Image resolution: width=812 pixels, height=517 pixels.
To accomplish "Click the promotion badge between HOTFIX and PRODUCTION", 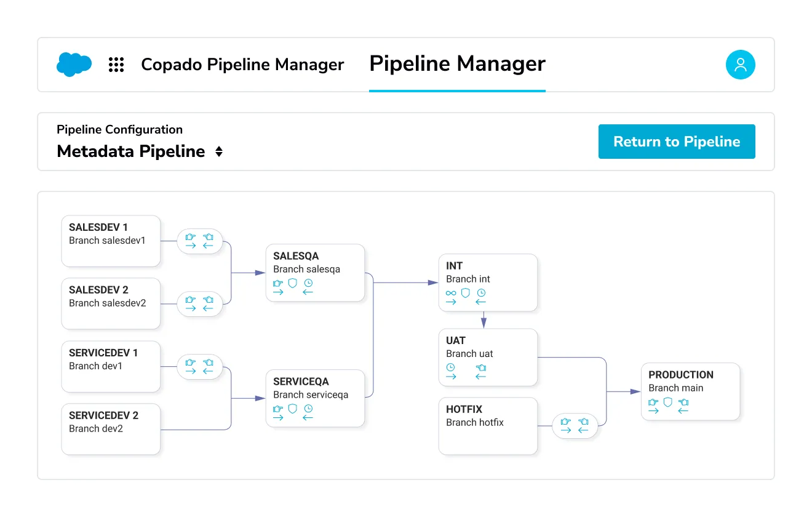I will (x=574, y=425).
